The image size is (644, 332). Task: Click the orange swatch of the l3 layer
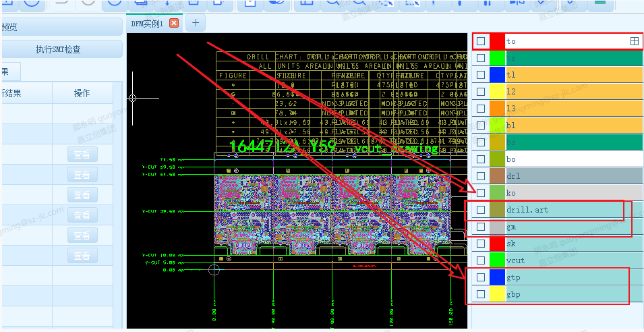[497, 109]
